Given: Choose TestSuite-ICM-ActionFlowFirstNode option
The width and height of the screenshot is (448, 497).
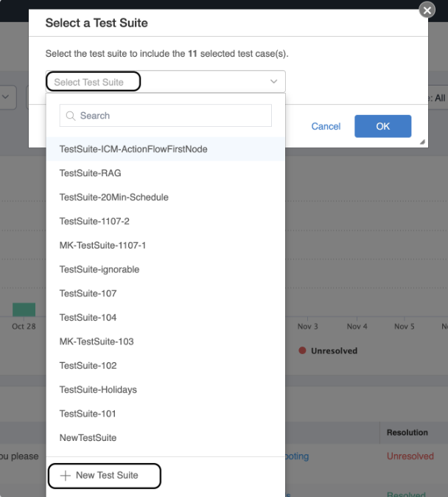Looking at the screenshot, I should [x=133, y=149].
